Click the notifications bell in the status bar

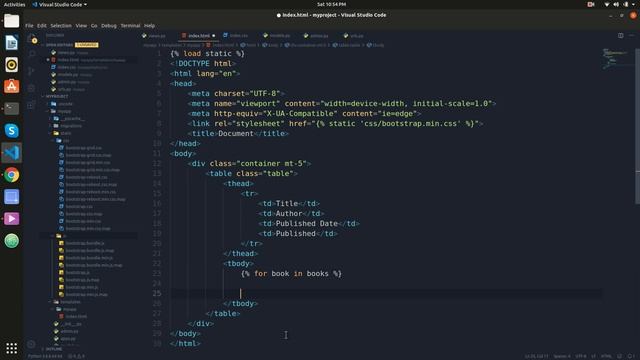(631, 356)
